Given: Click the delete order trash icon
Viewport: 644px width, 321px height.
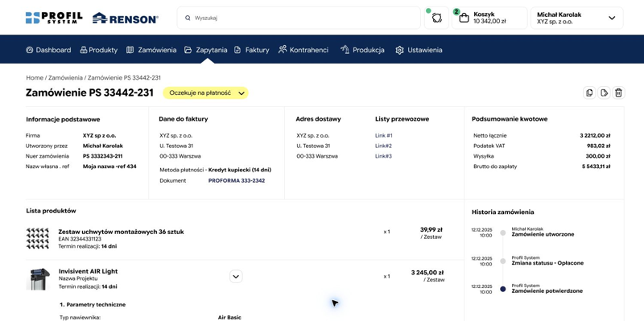Looking at the screenshot, I should point(618,93).
